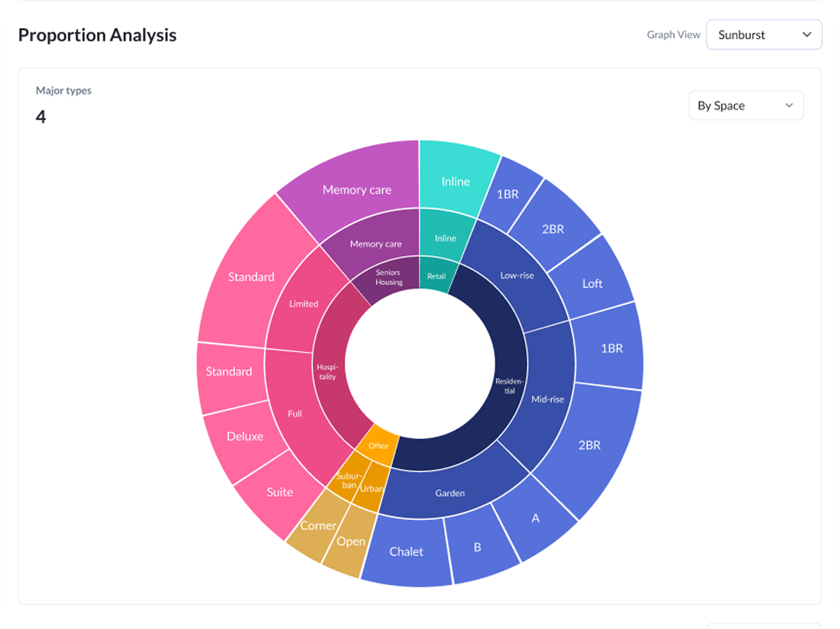
Task: Click the outer Memory care segment
Action: tap(357, 189)
